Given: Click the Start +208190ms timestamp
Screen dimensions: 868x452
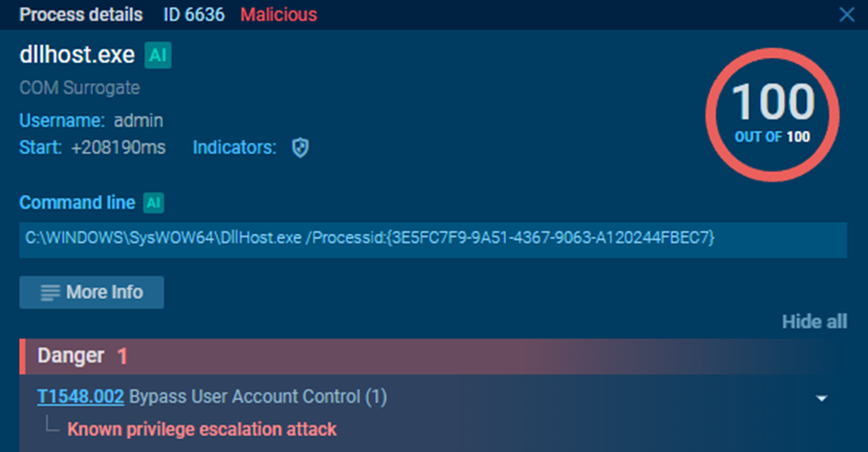Looking at the screenshot, I should (x=117, y=147).
